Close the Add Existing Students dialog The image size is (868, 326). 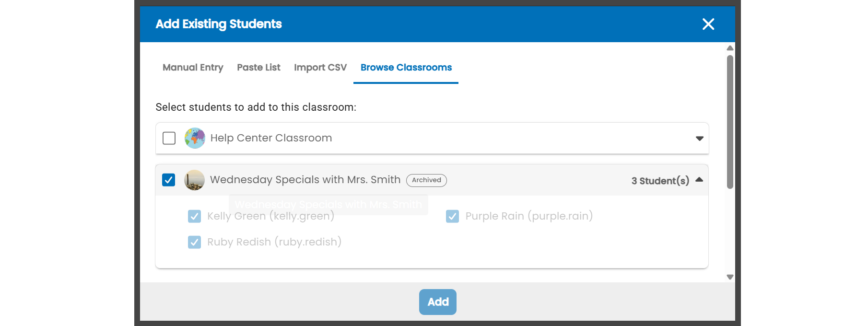point(708,24)
